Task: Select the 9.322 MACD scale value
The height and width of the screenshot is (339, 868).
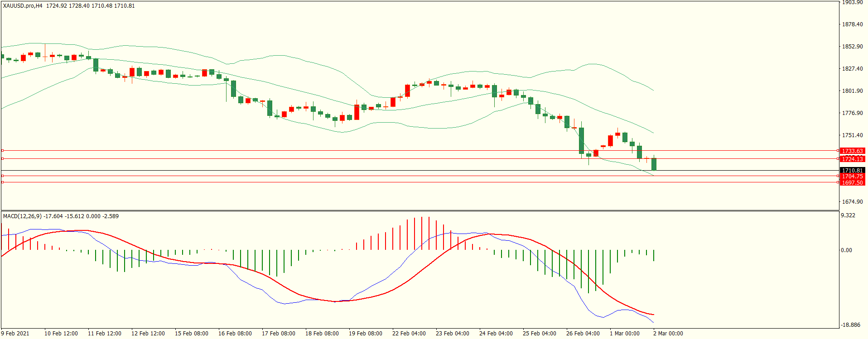Action: click(848, 215)
